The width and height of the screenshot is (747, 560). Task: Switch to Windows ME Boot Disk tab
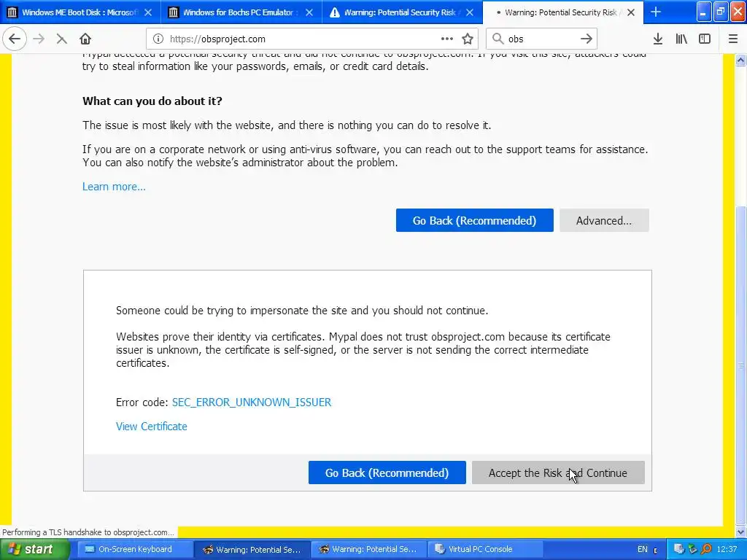tap(80, 12)
